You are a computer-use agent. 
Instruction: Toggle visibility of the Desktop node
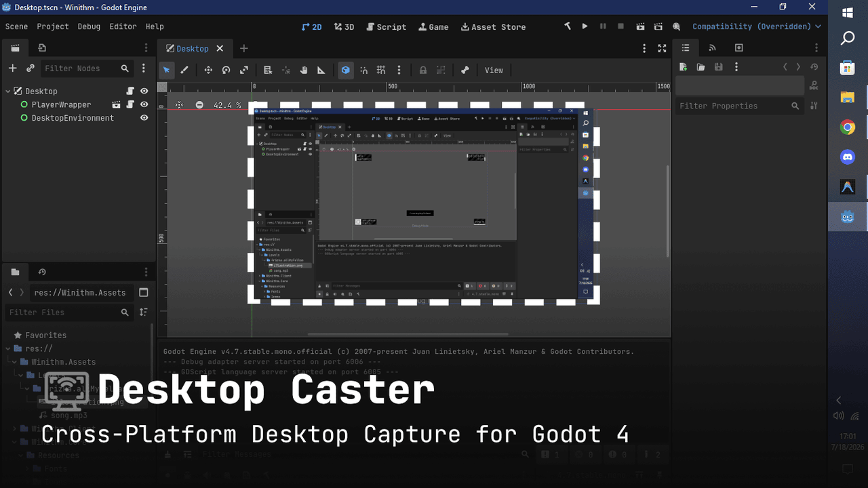coord(144,91)
